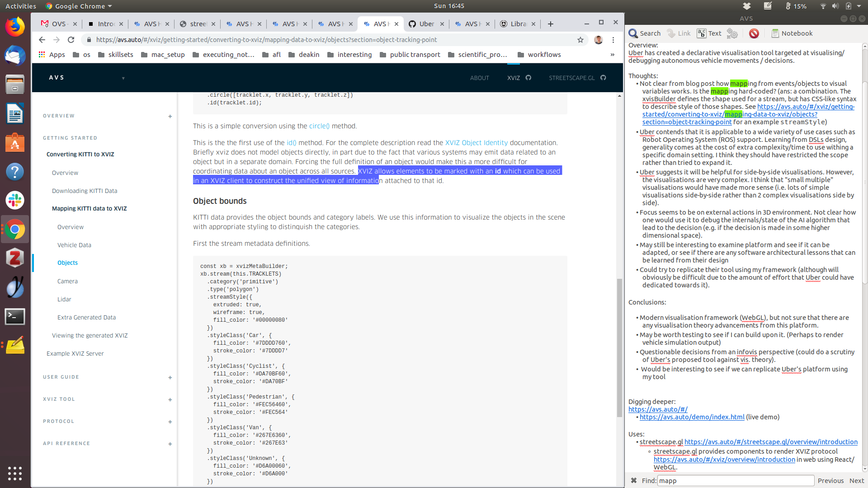This screenshot has height=488, width=868.
Task: Open the Terminal from the dock
Action: (15, 316)
